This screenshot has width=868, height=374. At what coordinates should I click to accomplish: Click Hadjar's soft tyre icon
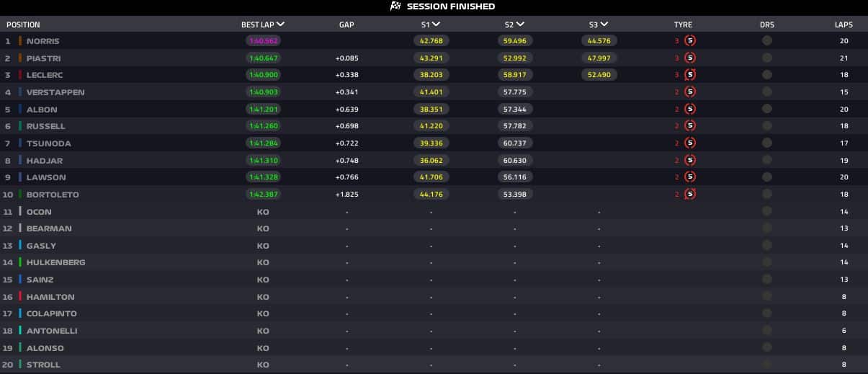coord(690,160)
